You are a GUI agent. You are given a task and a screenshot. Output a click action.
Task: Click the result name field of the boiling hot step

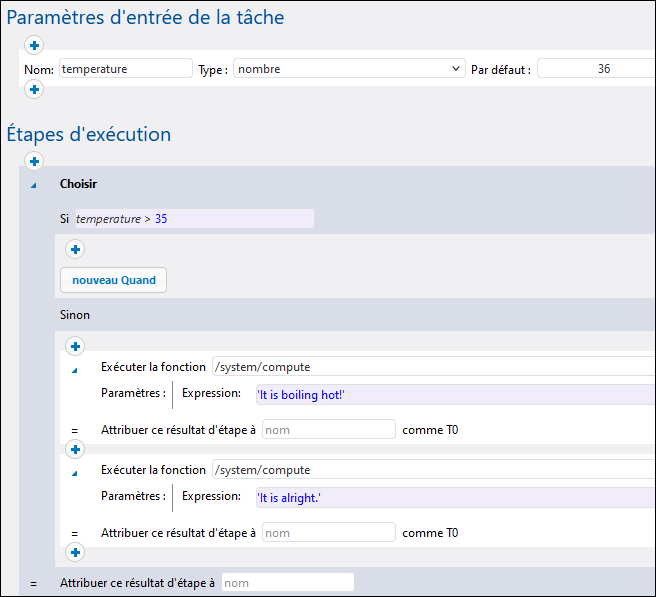(x=328, y=430)
